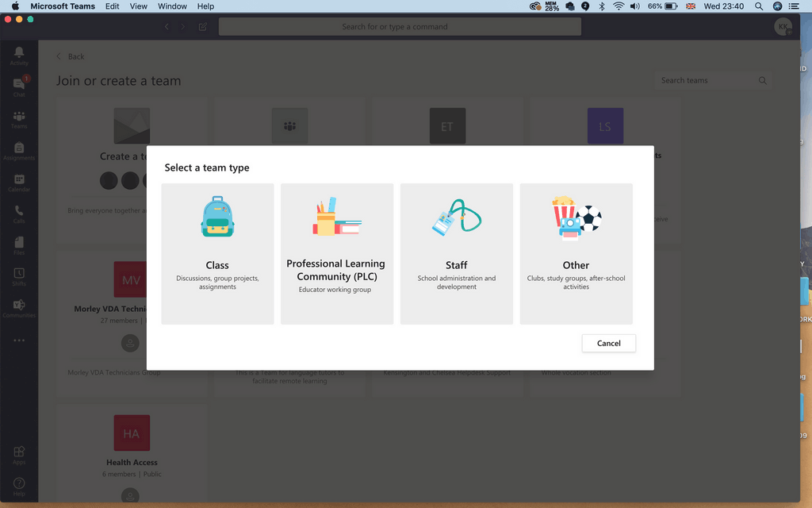Open Apps store icon in sidebar
812x508 pixels.
click(19, 455)
